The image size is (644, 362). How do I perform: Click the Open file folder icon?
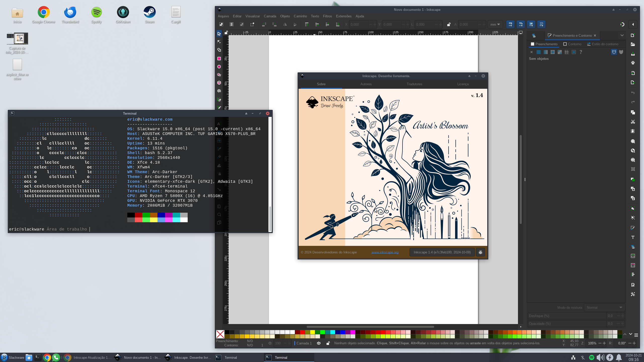(x=633, y=44)
